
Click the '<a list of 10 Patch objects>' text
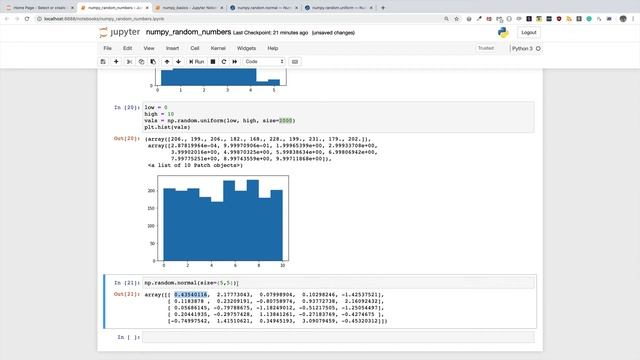(x=195, y=165)
